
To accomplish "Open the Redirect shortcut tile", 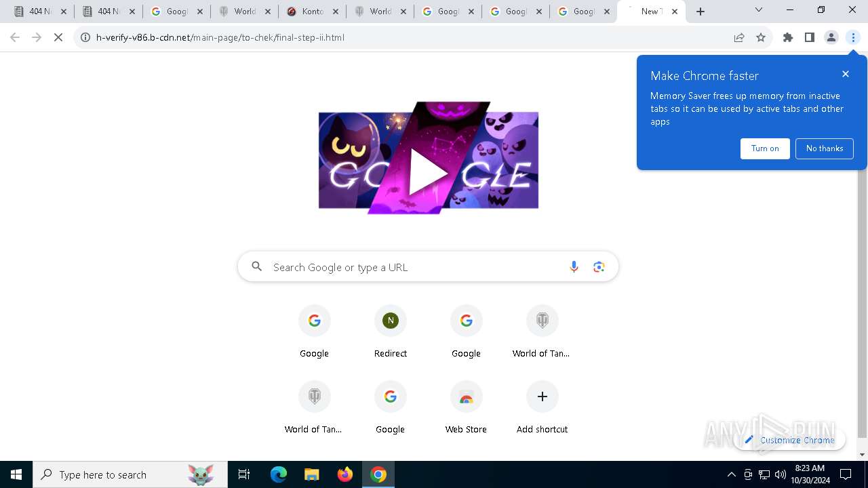I will 391,331.
